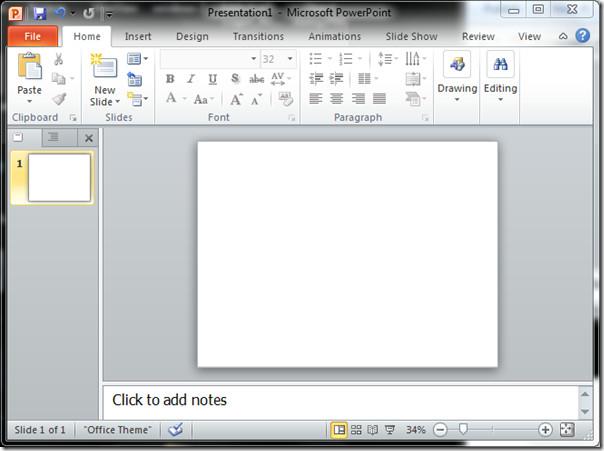Screen dimensions: 604x451
Task: Add a slide with New Slide icon
Action: [104, 68]
